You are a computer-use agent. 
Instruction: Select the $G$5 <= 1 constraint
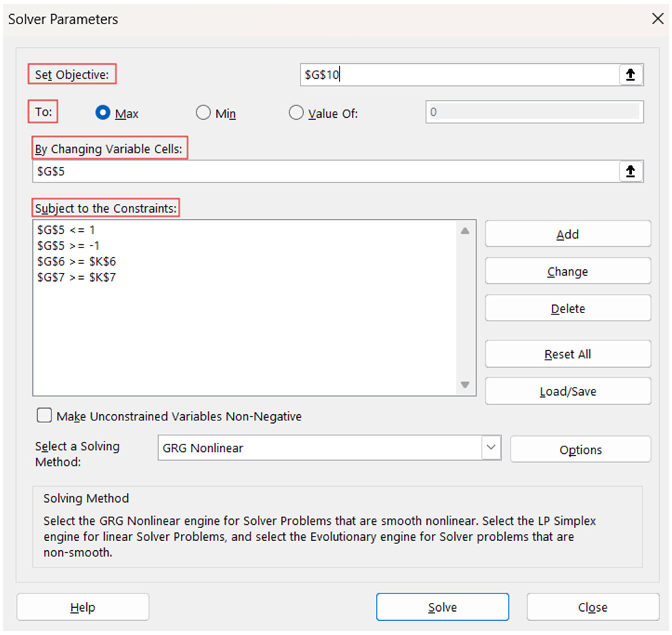click(x=66, y=230)
